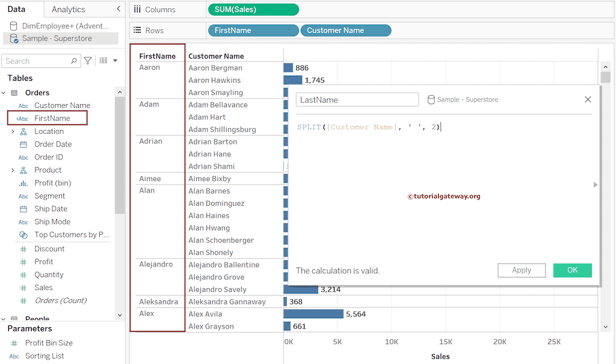Select the Alan Schoenberger row
The width and height of the screenshot is (616, 364).
point(221,240)
